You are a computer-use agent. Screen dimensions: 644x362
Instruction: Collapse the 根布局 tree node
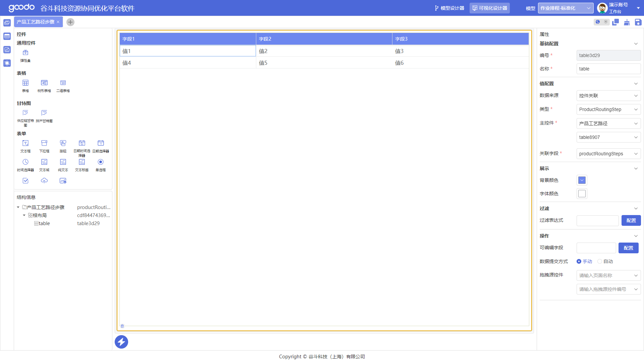[24, 215]
